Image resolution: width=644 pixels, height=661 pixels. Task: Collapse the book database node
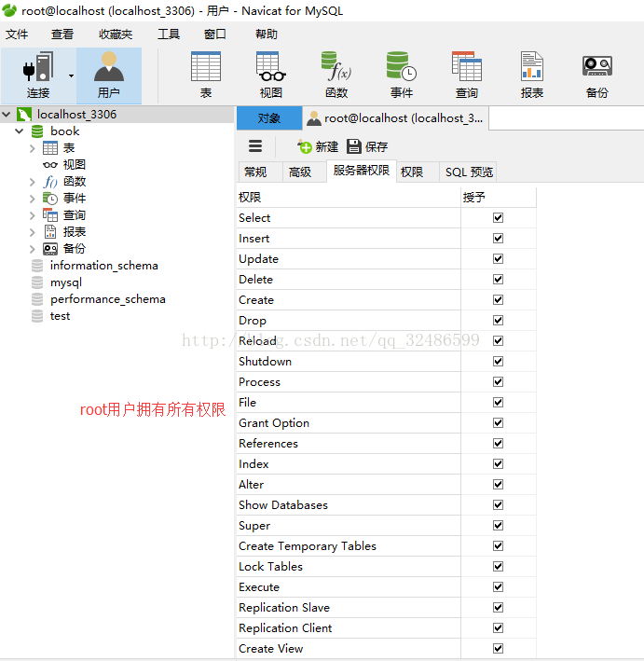[x=19, y=131]
